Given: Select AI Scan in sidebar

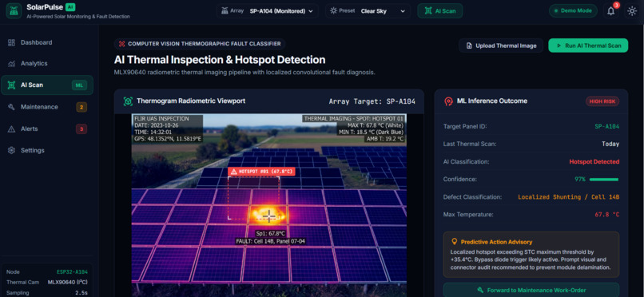Looking at the screenshot, I should click(47, 85).
